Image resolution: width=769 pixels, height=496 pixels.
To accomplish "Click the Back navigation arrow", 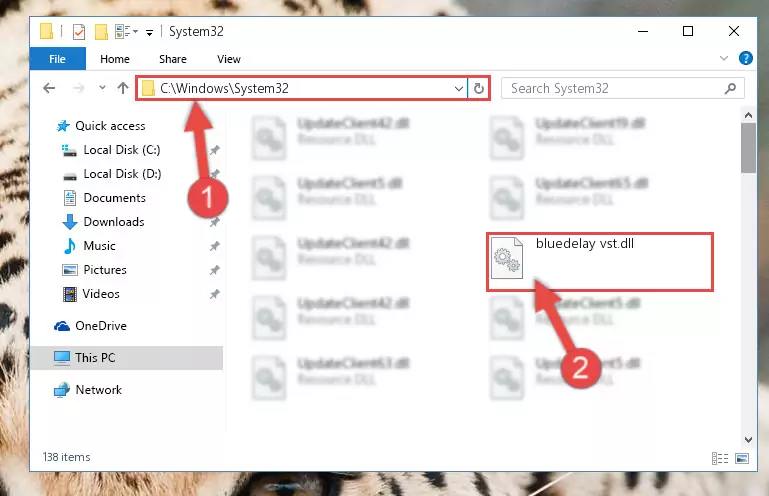I will click(49, 88).
